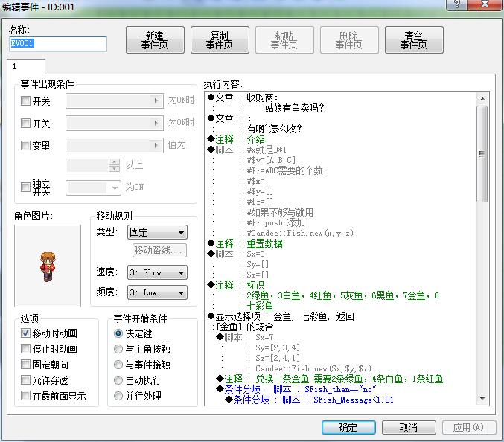This screenshot has height=442, width=504.
Task: Select the script line $x=0
Action: (x=255, y=254)
